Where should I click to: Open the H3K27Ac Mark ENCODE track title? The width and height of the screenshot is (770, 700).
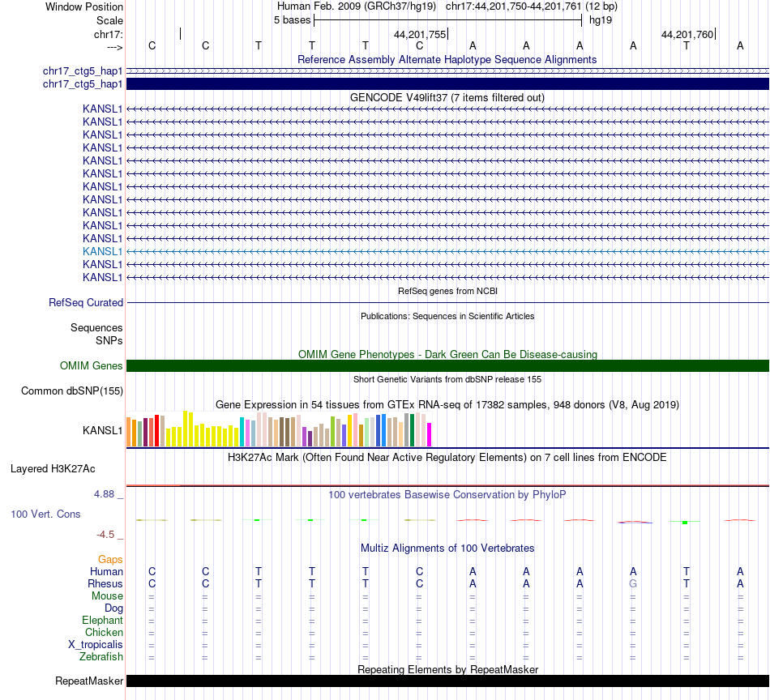coord(447,458)
